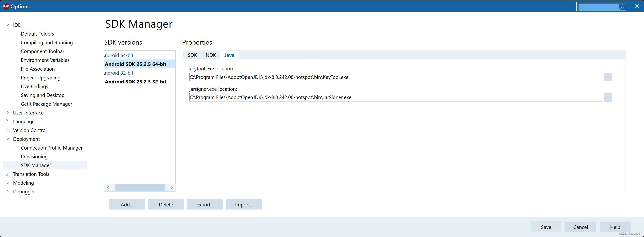The image size is (644, 237).
Task: Click the keytool.exe location field
Action: click(395, 77)
